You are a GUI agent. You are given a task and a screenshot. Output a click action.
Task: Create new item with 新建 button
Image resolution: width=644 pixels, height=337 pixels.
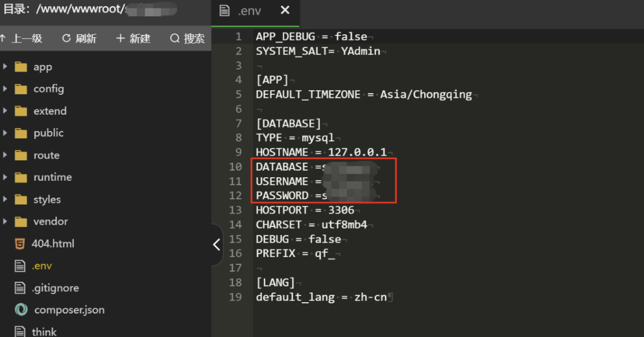pyautogui.click(x=133, y=38)
